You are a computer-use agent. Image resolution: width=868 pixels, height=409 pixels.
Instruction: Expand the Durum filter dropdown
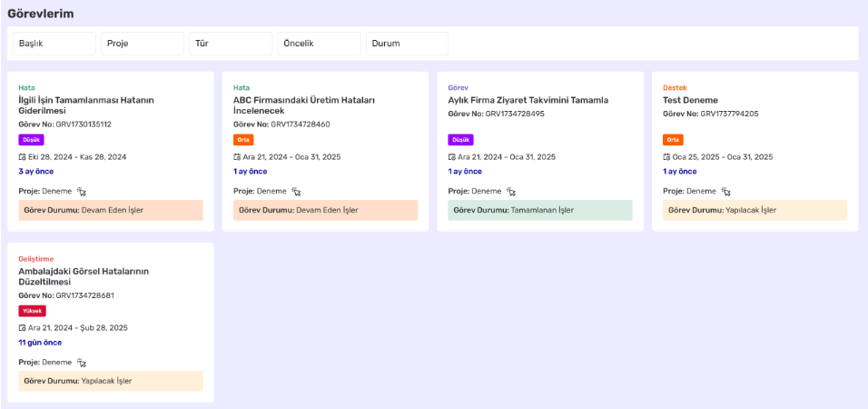[x=407, y=44]
